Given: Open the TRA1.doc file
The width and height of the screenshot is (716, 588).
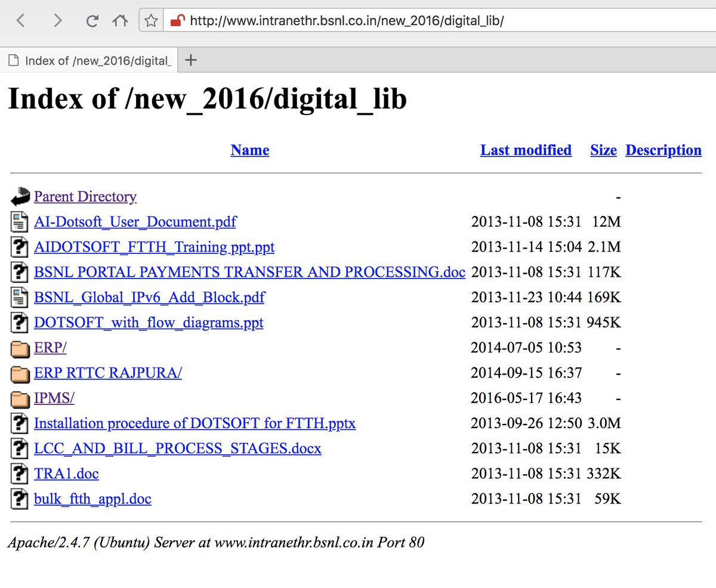Looking at the screenshot, I should 66,474.
